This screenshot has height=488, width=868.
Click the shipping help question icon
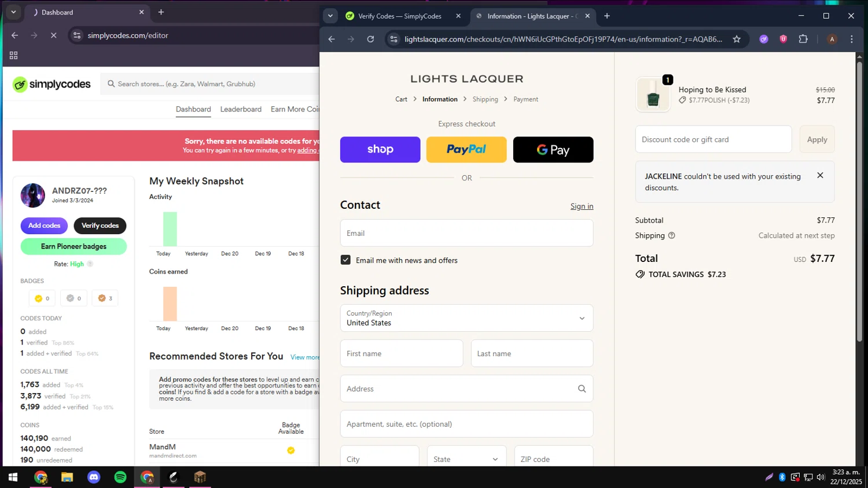tap(672, 235)
